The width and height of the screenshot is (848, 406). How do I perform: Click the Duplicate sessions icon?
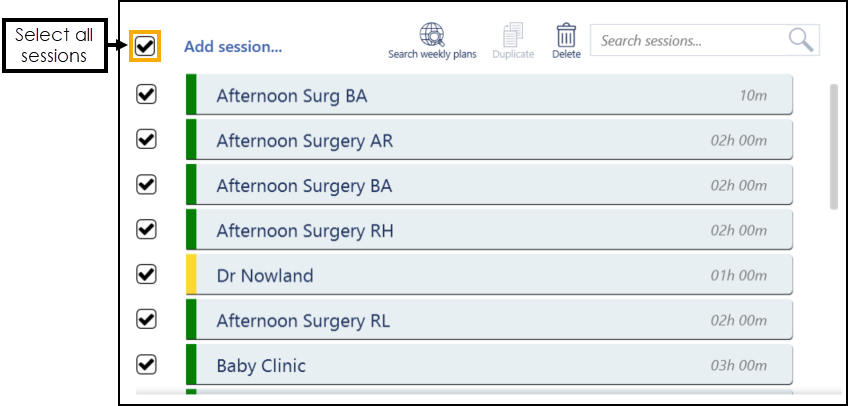point(513,36)
